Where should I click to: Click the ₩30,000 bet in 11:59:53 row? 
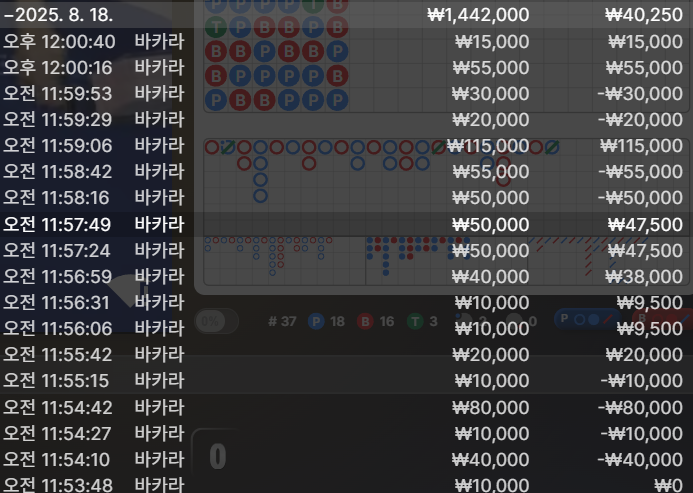click(491, 94)
